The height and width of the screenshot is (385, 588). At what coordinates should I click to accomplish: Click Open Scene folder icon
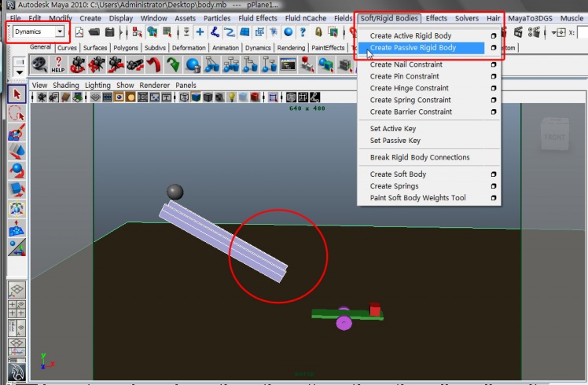pyautogui.click(x=94, y=32)
